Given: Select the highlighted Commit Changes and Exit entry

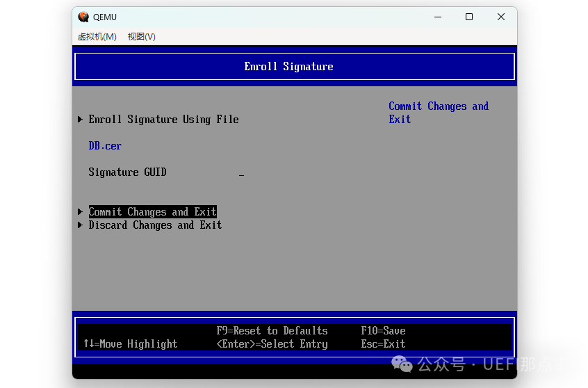Looking at the screenshot, I should [x=152, y=212].
